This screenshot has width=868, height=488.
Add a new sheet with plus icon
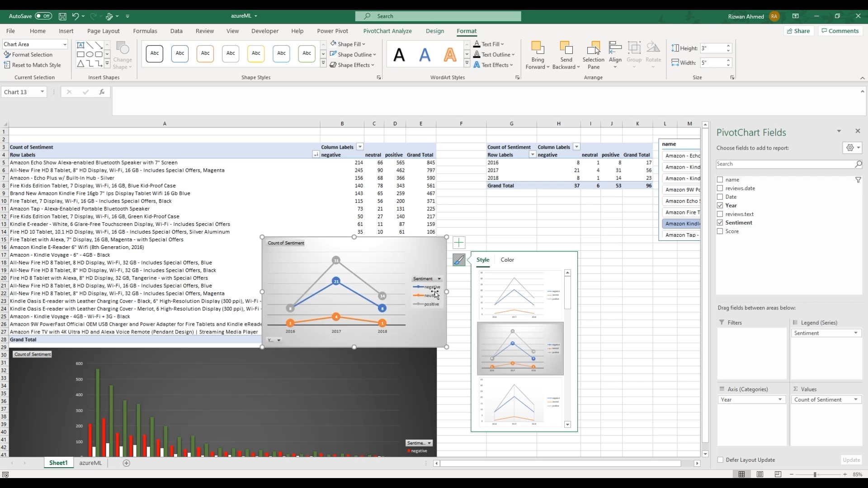pyautogui.click(x=127, y=463)
